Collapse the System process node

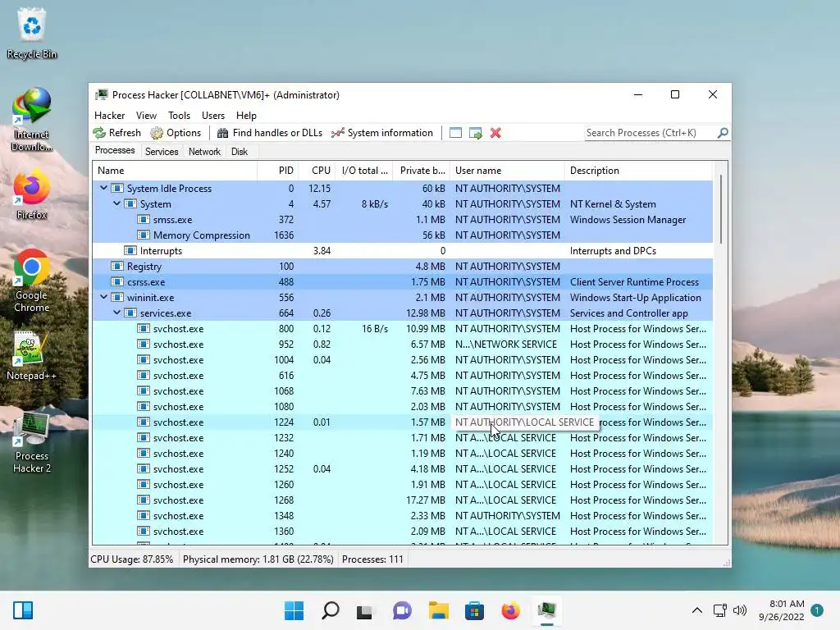(116, 203)
